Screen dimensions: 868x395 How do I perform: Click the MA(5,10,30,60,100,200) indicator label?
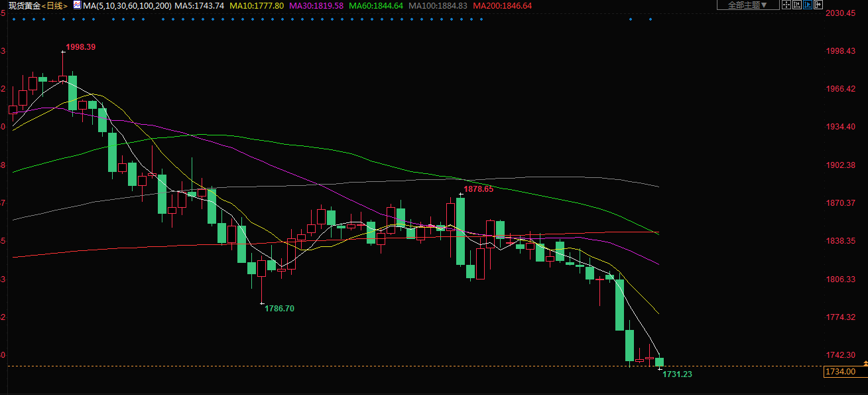pyautogui.click(x=127, y=5)
